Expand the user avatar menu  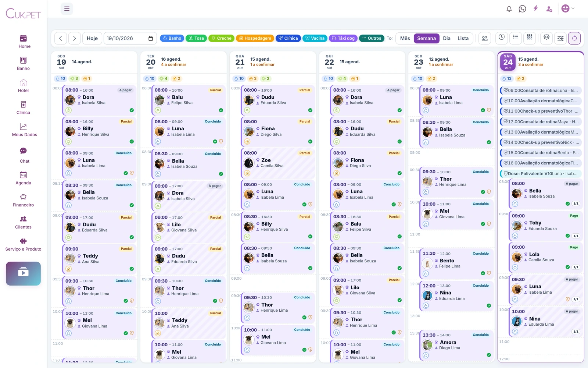pyautogui.click(x=568, y=8)
